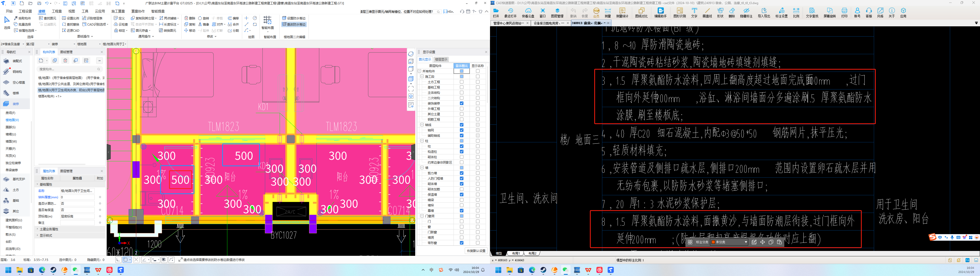
Task: Select the 移动 move tool
Action: click(190, 30)
